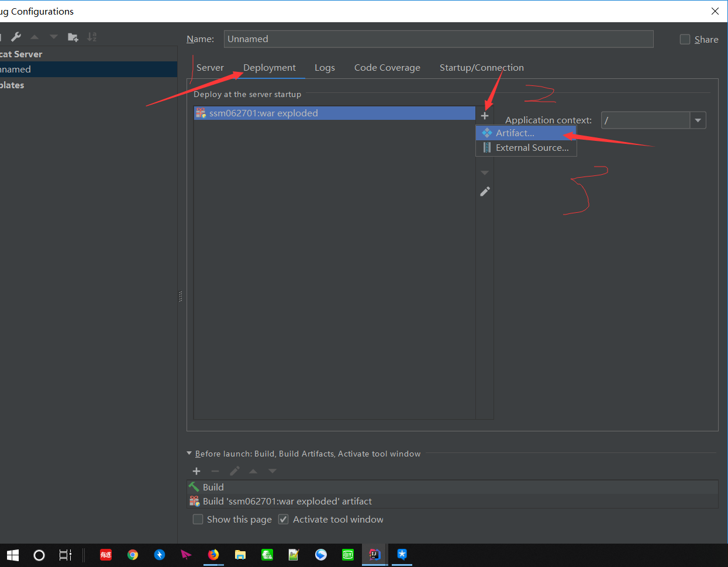Open the blue round arrow app on taskbar
Viewport: 728px width, 567px height.
point(321,555)
